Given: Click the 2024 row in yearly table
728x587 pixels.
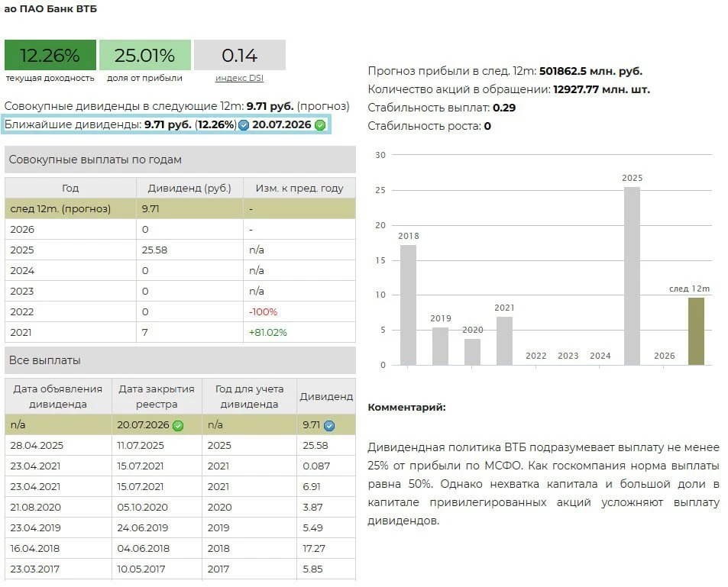Looking at the screenshot, I should pos(180,270).
